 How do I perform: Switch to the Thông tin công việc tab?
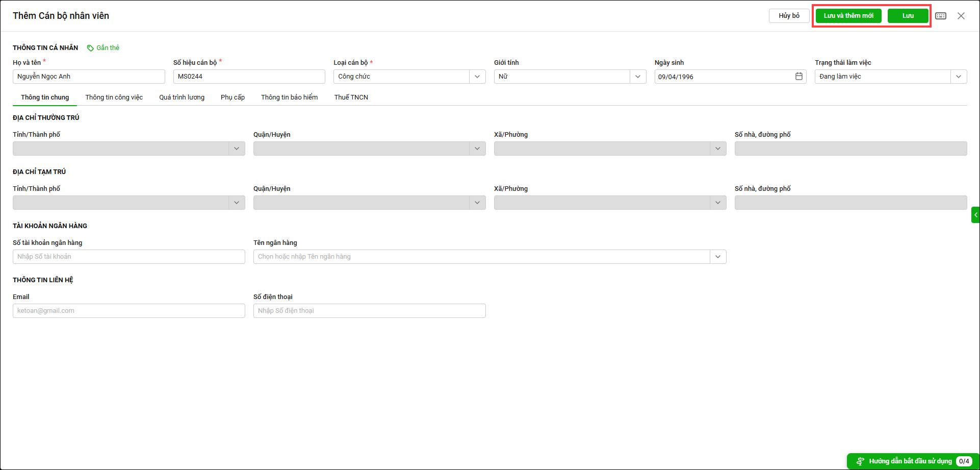(114, 97)
